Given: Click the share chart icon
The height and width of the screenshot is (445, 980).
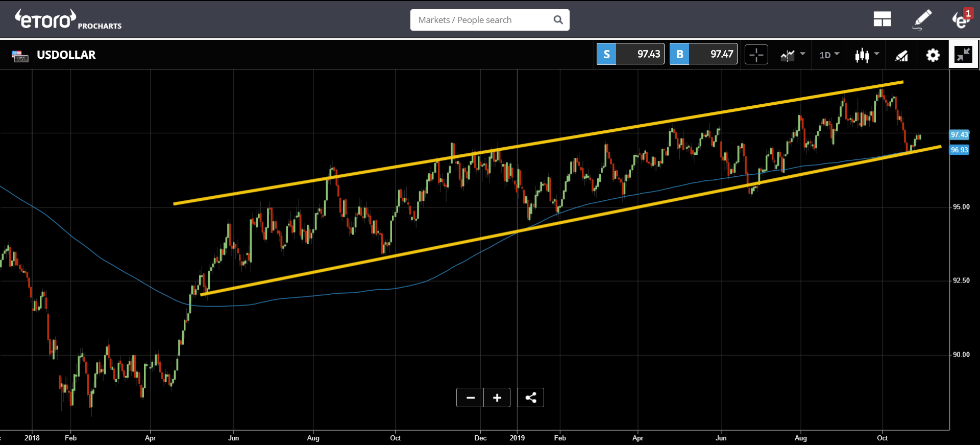Looking at the screenshot, I should point(530,397).
